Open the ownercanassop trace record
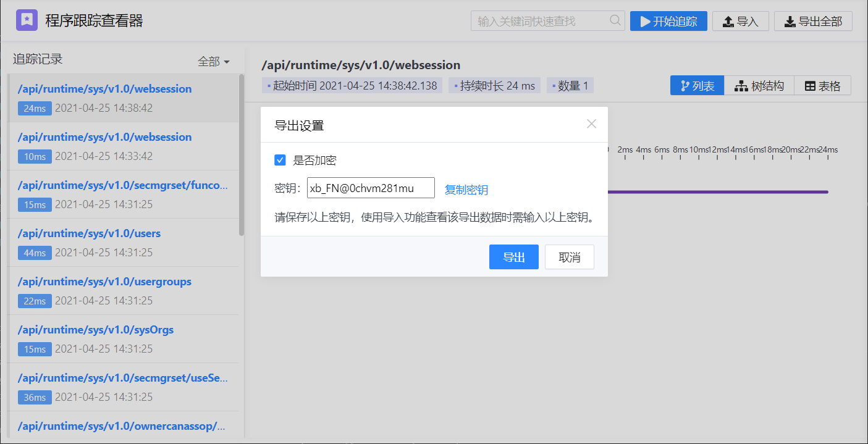Viewport: 868px width, 444px height. click(x=123, y=426)
